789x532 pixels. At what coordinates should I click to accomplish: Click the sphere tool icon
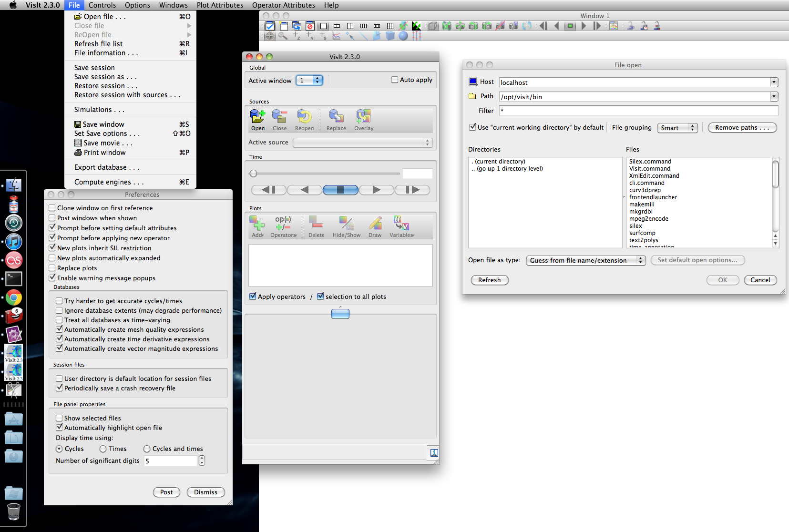(403, 36)
